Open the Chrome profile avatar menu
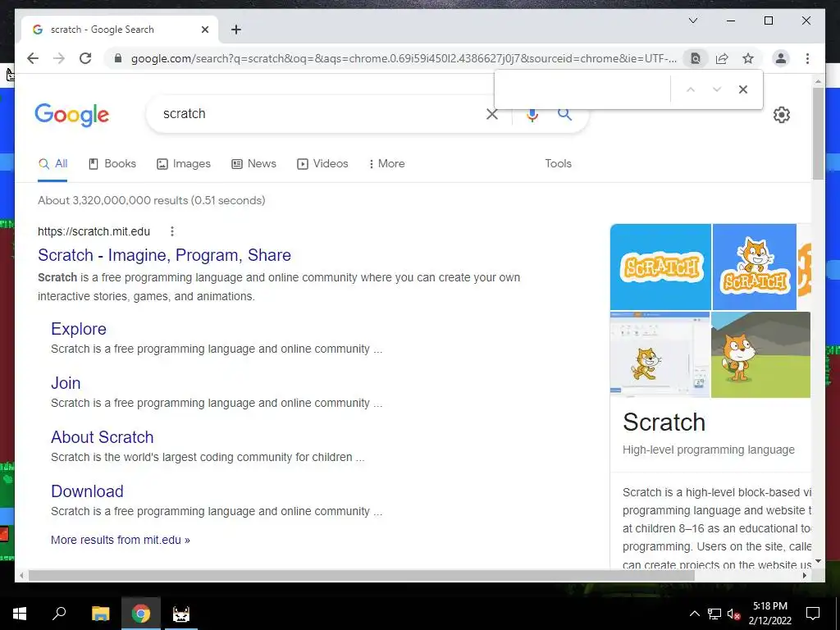The width and height of the screenshot is (840, 630). pos(781,58)
